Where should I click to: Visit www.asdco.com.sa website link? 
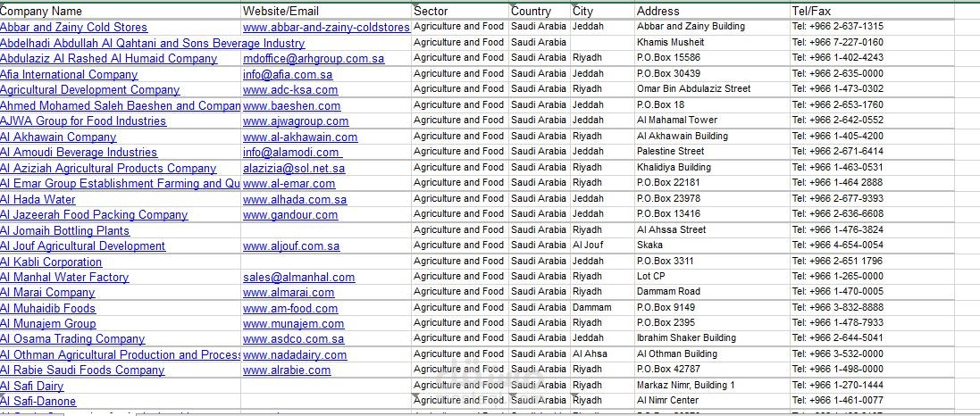coord(294,339)
